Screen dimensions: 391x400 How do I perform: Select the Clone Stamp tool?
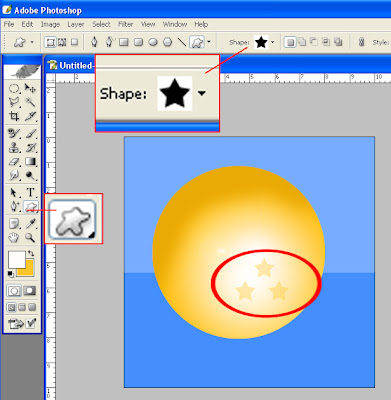pos(14,148)
